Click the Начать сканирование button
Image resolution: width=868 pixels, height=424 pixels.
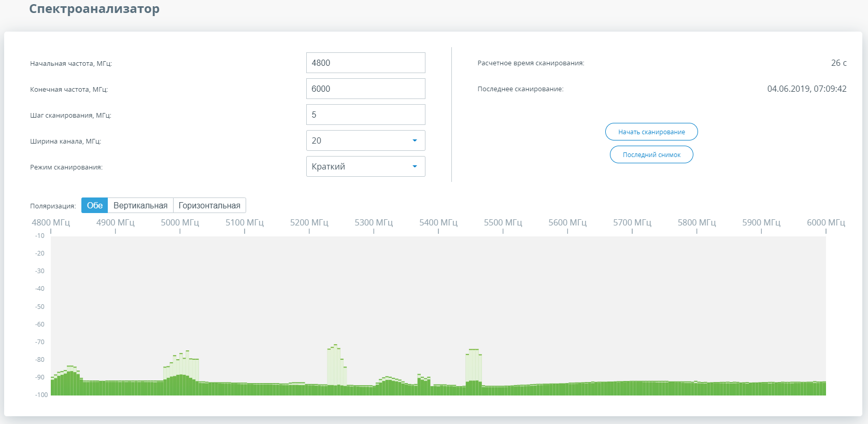(651, 132)
